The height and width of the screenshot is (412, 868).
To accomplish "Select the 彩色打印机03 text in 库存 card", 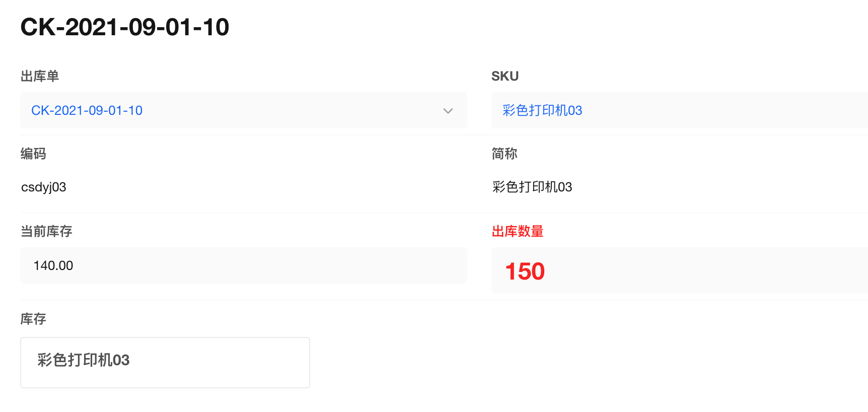I will tap(84, 360).
